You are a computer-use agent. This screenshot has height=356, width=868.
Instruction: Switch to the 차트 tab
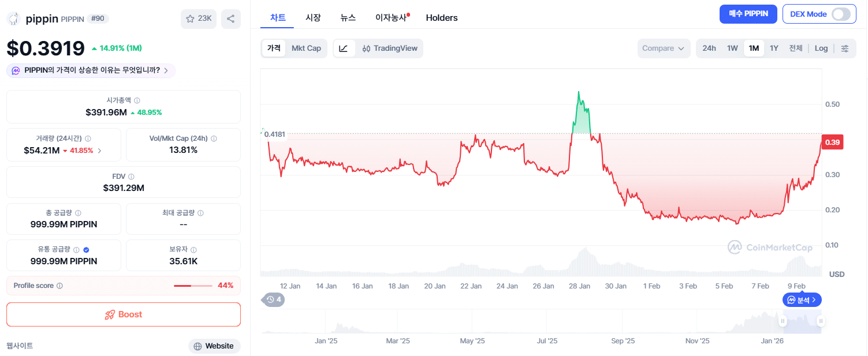tap(278, 17)
